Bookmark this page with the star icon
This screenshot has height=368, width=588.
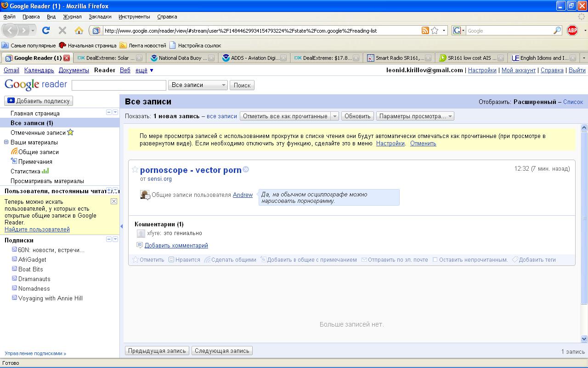point(435,30)
